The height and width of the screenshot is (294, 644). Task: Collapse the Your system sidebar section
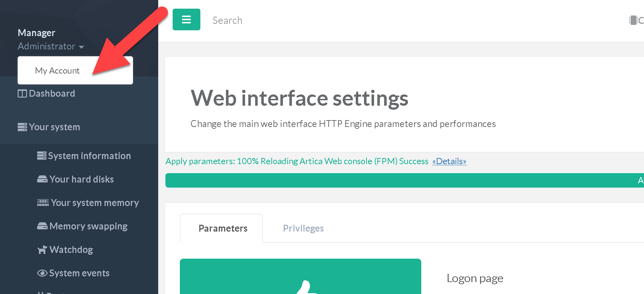tap(54, 127)
